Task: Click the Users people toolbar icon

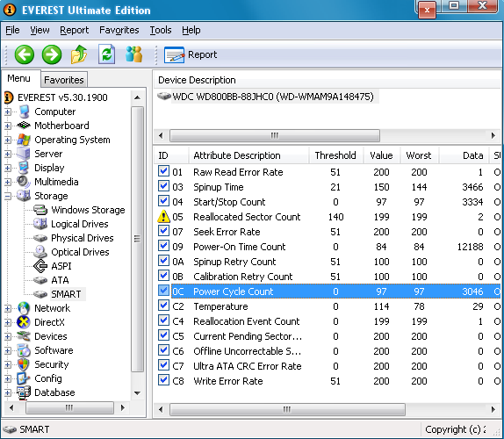Action: pos(134,54)
